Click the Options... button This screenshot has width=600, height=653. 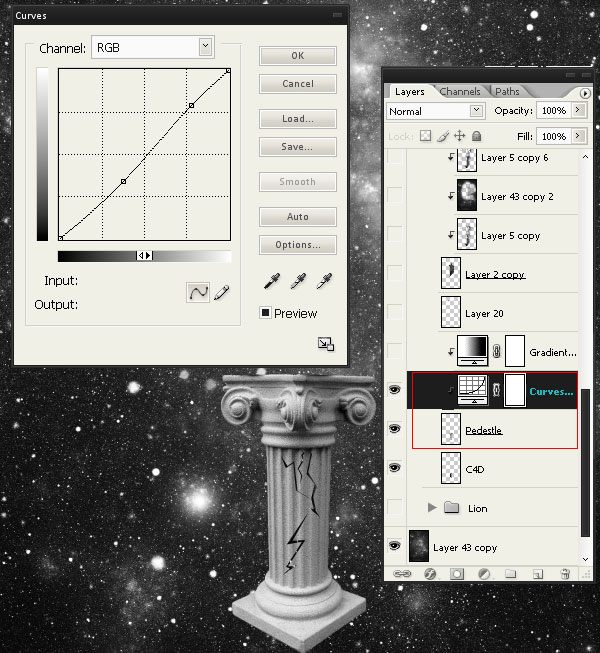tap(298, 244)
